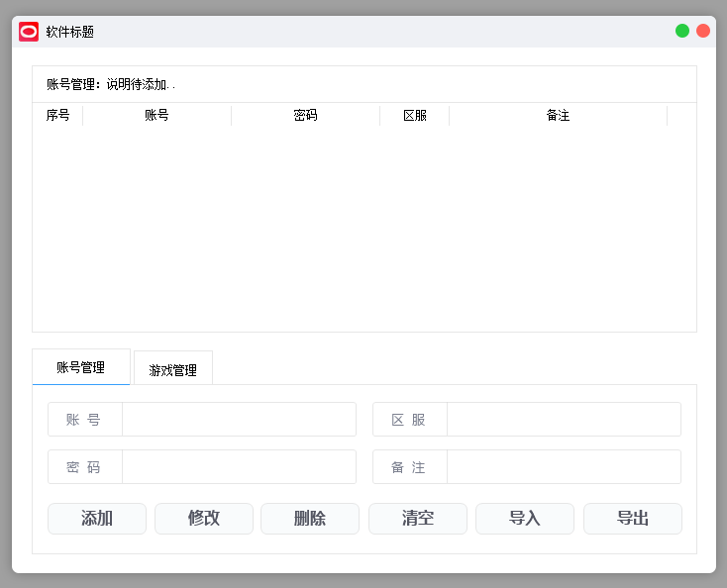The height and width of the screenshot is (588, 727).
Task: Select the 账号 column header in table
Action: (156, 116)
